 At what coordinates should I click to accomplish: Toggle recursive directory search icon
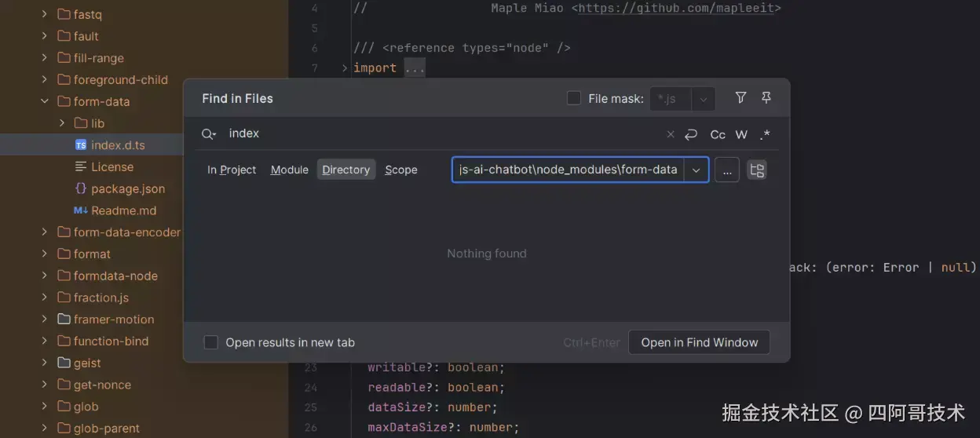757,170
